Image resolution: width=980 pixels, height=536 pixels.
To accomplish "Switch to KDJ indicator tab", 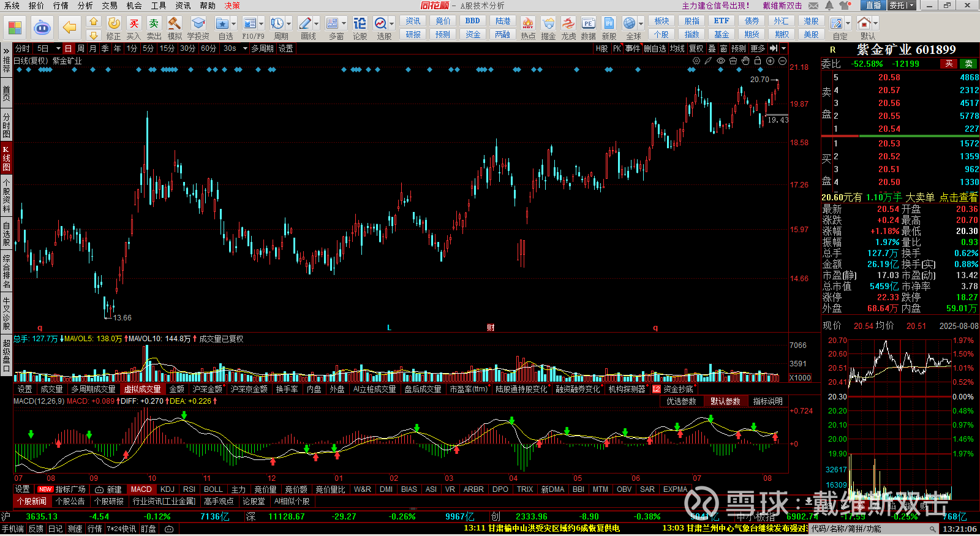I will coord(167,489).
